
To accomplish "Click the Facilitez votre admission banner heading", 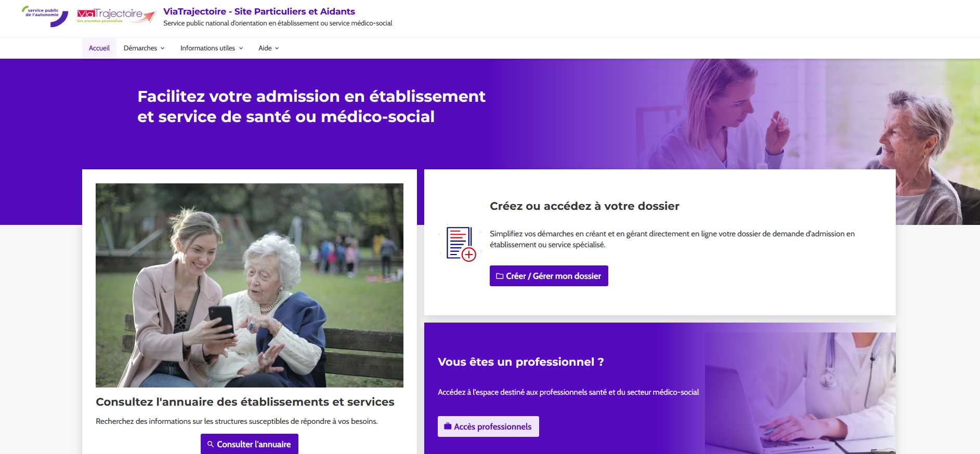I will pyautogui.click(x=311, y=106).
